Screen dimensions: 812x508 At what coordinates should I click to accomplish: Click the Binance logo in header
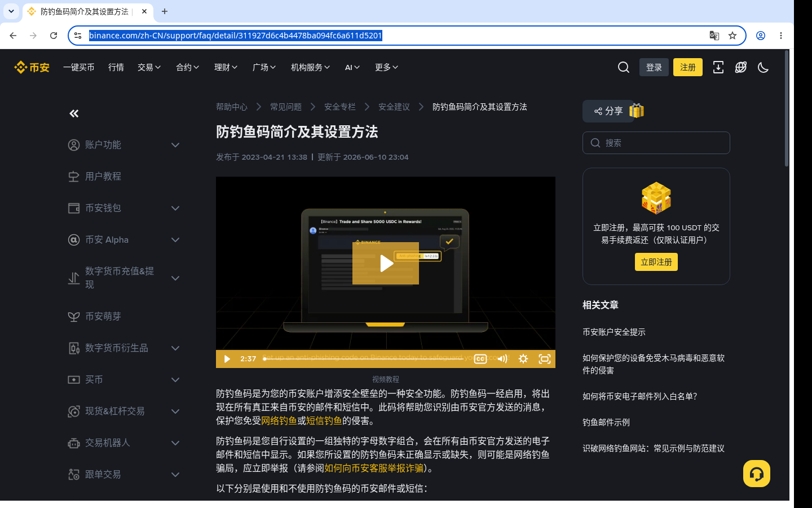pos(32,67)
